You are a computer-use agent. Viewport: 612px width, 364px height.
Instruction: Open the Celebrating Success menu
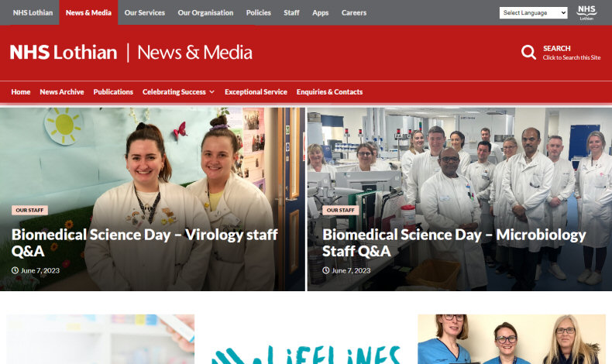[174, 92]
